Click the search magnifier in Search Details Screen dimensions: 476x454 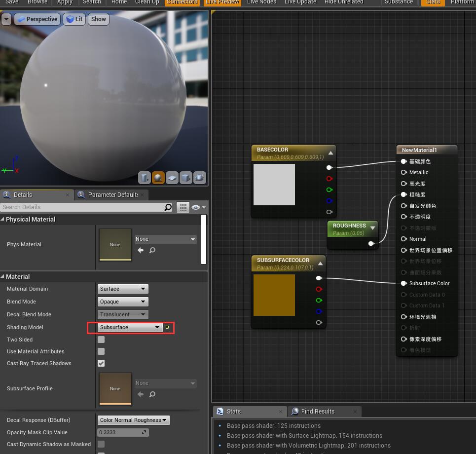tap(168, 207)
